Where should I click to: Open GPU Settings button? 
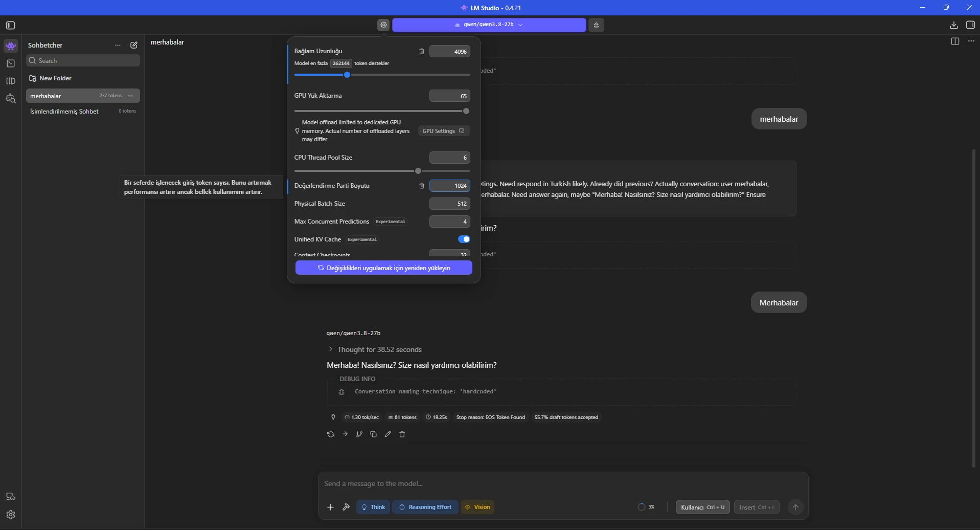pos(444,131)
